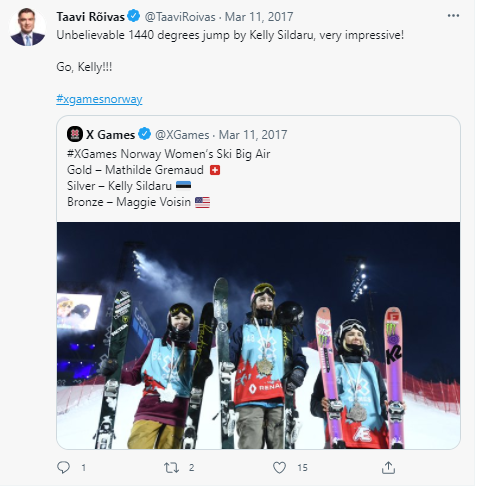
Task: View the podium skiers photo
Action: 258,335
